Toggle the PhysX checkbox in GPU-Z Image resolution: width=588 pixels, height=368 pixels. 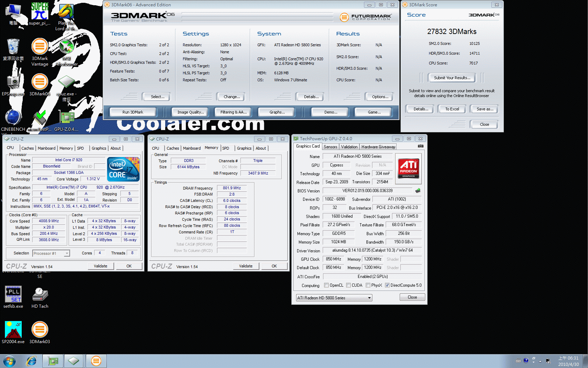point(368,285)
